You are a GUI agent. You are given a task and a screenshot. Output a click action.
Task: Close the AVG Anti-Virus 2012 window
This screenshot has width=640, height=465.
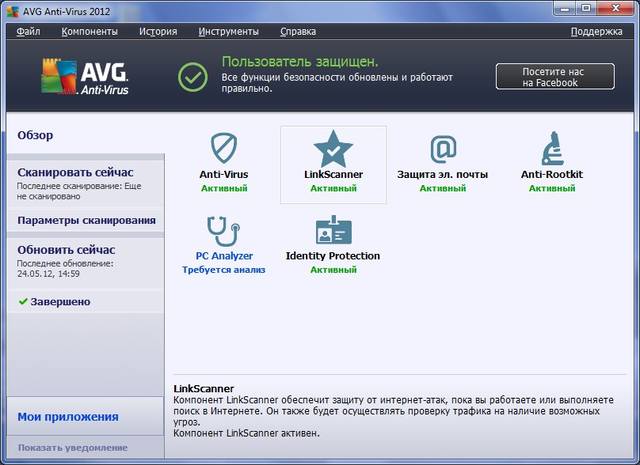pos(616,8)
